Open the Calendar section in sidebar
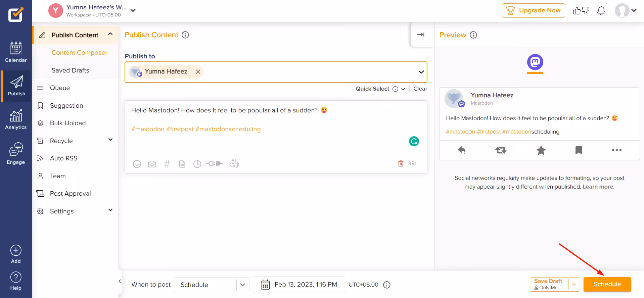Image resolution: width=644 pixels, height=298 pixels. (16, 52)
